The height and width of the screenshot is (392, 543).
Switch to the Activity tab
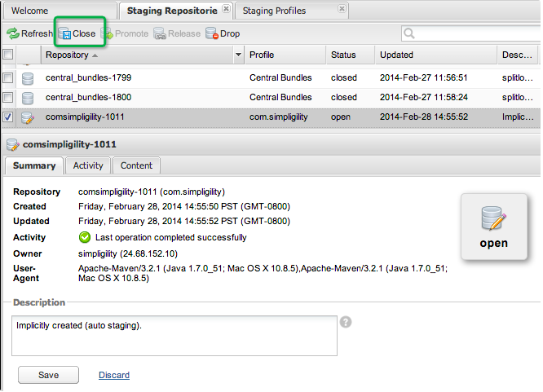coord(88,165)
